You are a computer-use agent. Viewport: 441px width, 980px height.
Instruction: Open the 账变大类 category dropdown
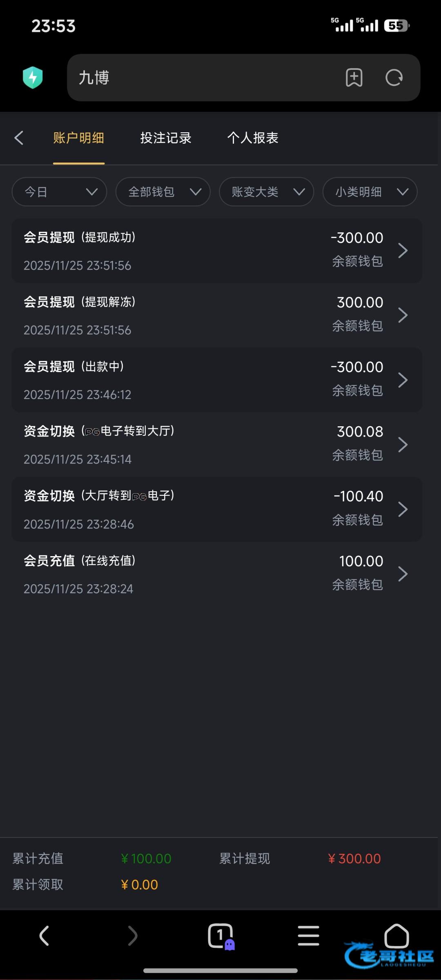click(x=266, y=192)
